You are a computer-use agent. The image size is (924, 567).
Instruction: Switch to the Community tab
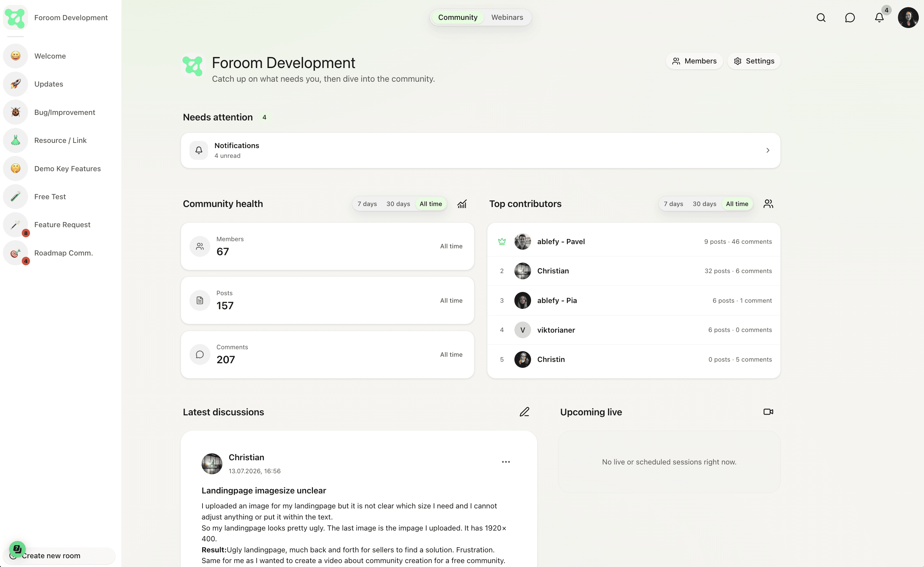457,18
